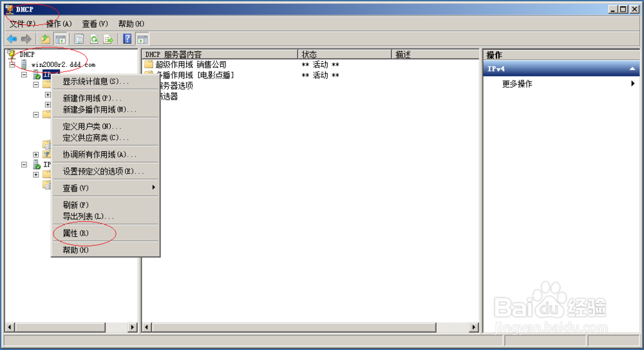
Task: Choose 设置预定义的选项(E)... from context menu
Action: click(x=106, y=172)
